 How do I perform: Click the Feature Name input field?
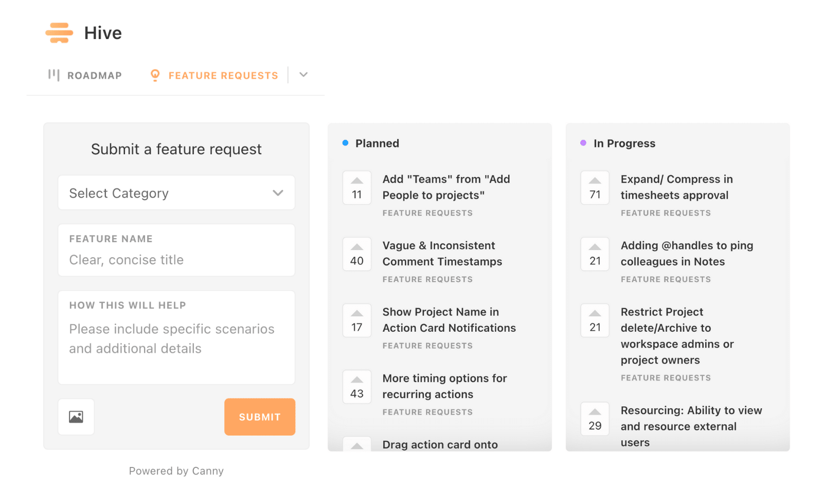[x=176, y=260]
